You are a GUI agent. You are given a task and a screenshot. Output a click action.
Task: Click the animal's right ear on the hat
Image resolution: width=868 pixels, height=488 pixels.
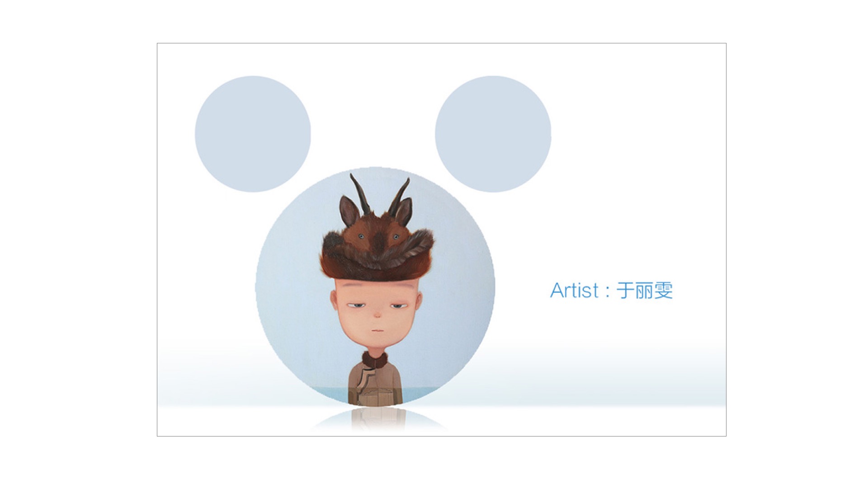pos(404,212)
